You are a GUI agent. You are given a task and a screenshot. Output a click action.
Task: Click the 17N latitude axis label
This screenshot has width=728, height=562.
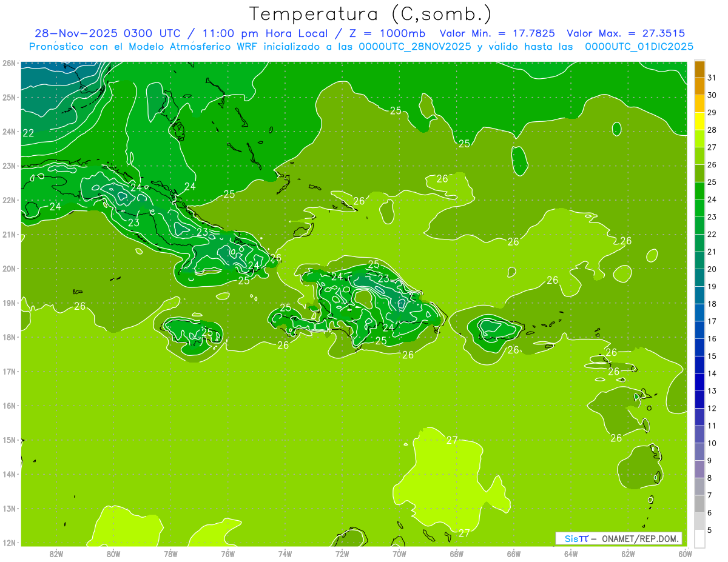(x=8, y=371)
